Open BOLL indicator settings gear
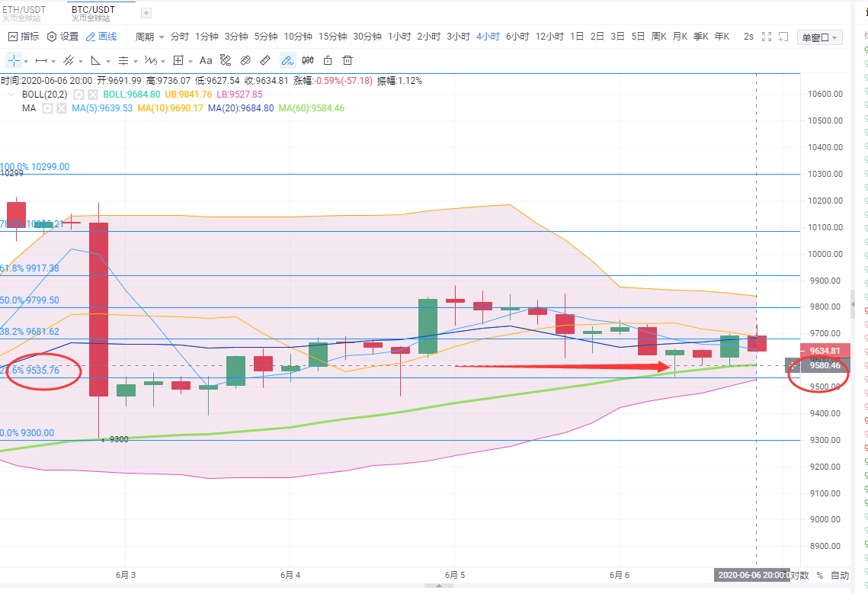The width and height of the screenshot is (868, 594). point(78,95)
